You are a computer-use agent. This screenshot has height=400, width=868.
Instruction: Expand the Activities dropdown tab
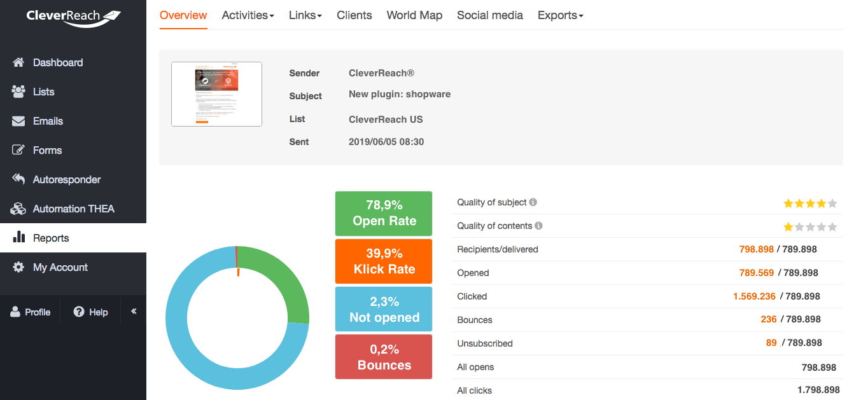click(x=248, y=15)
